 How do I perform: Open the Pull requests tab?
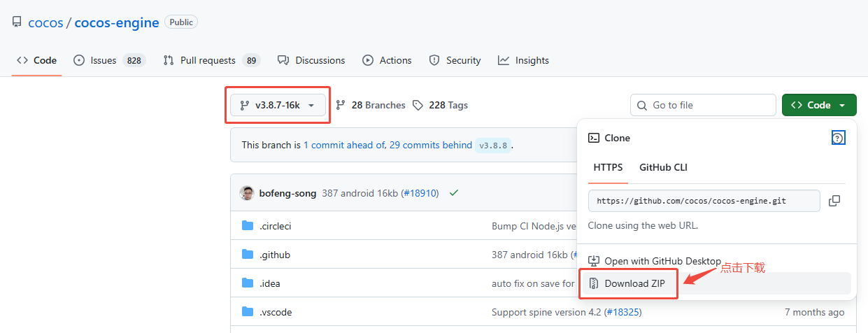212,60
